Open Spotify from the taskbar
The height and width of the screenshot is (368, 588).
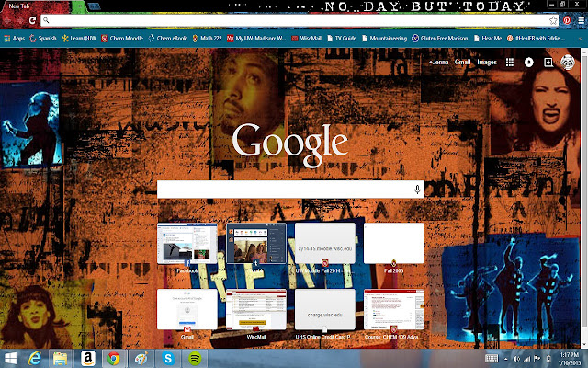click(195, 359)
